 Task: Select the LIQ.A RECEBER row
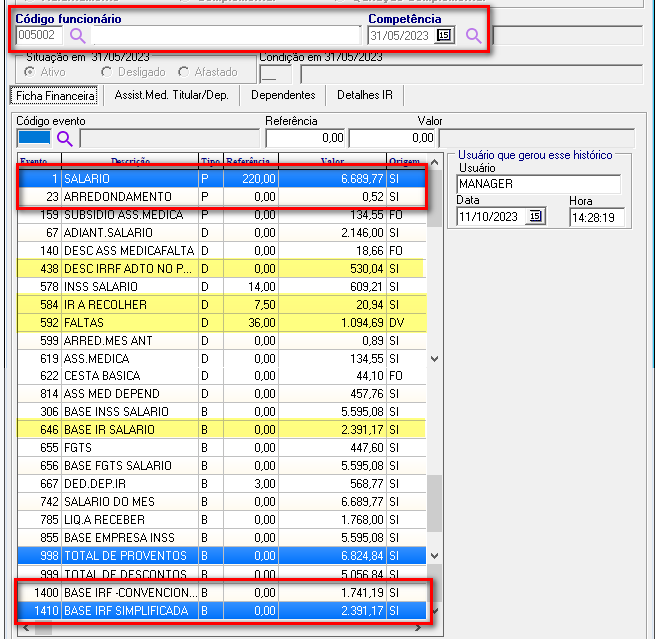click(x=221, y=519)
